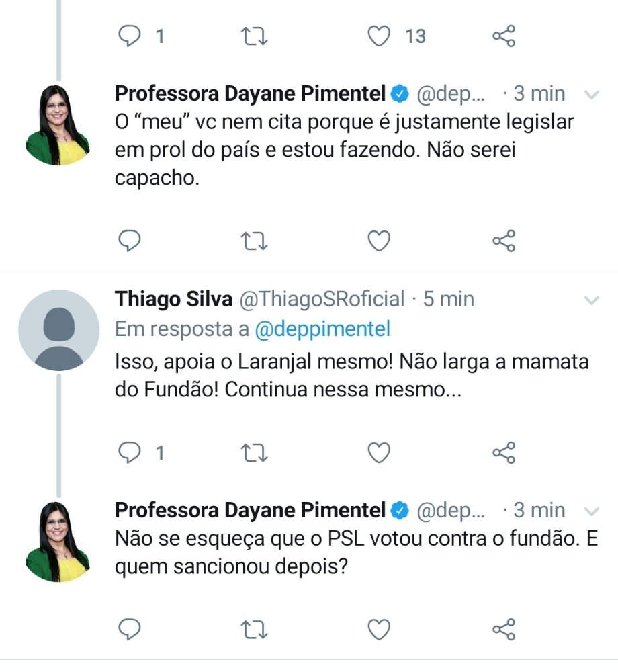Viewport: 618px width, 672px height.
Task: Like the tweet with 13 likes
Action: pyautogui.click(x=380, y=36)
